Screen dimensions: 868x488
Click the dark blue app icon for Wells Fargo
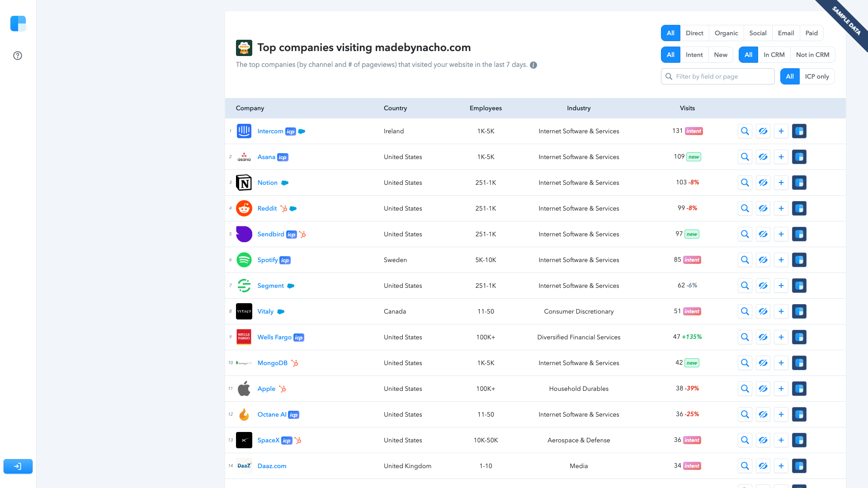[x=799, y=337]
